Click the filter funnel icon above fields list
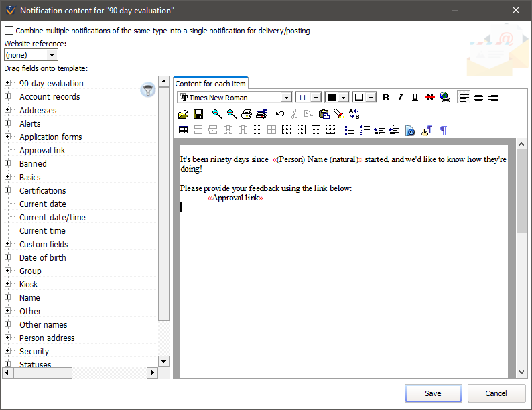 [147, 90]
